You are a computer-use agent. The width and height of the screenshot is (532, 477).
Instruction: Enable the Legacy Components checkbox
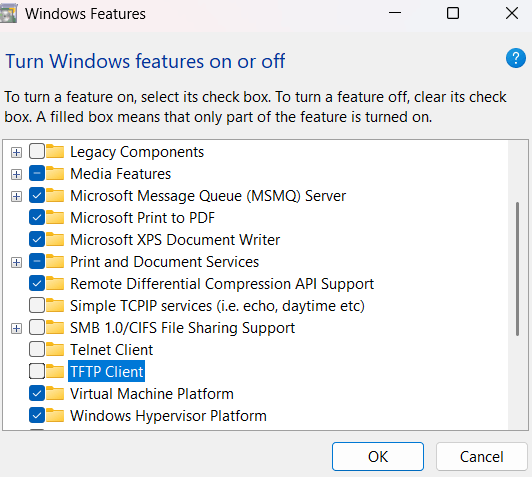pyautogui.click(x=37, y=151)
